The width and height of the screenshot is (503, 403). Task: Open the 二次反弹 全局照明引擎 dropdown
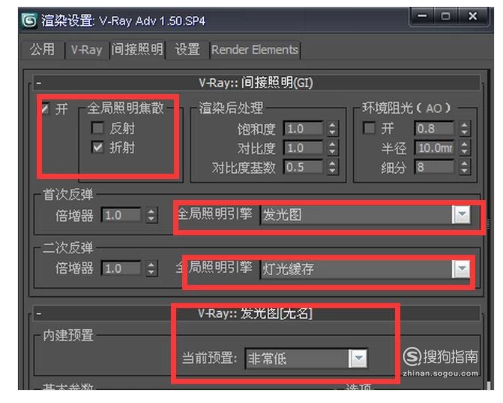point(365,269)
